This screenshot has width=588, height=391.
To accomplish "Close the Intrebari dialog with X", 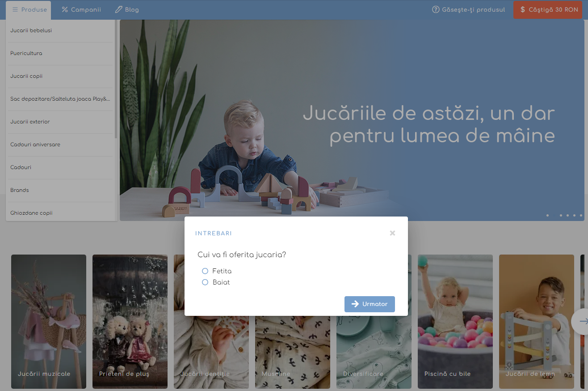I will pos(392,233).
